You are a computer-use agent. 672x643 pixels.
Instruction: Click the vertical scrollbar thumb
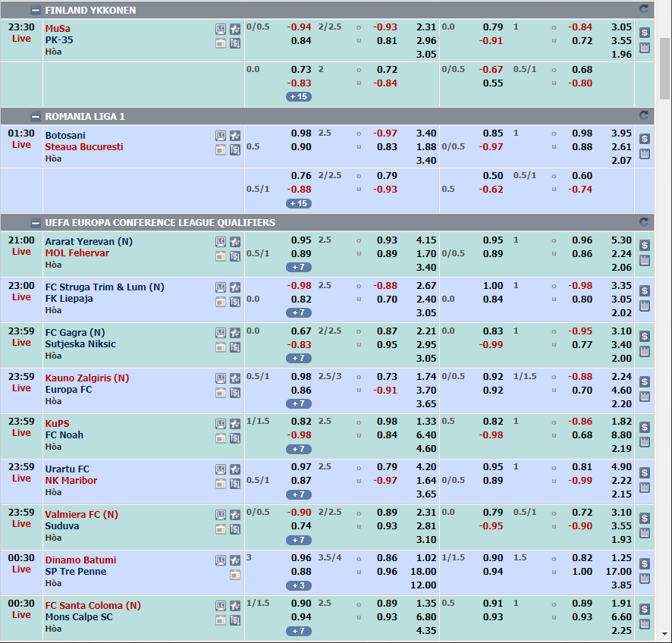click(664, 68)
